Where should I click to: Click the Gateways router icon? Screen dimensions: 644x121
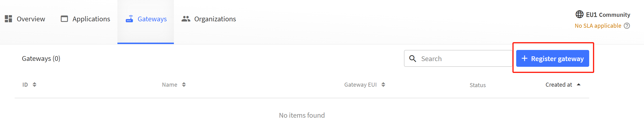click(x=129, y=19)
